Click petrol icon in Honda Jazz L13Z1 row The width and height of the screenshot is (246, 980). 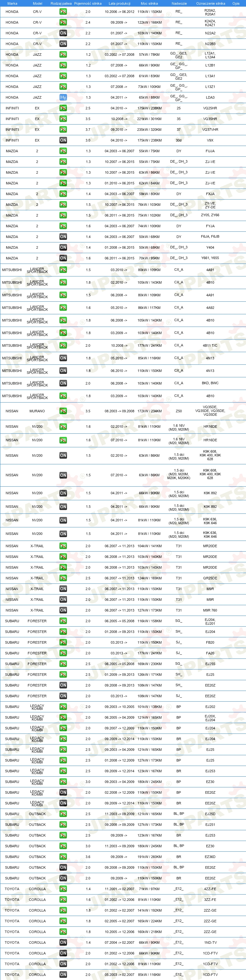coord(63,87)
